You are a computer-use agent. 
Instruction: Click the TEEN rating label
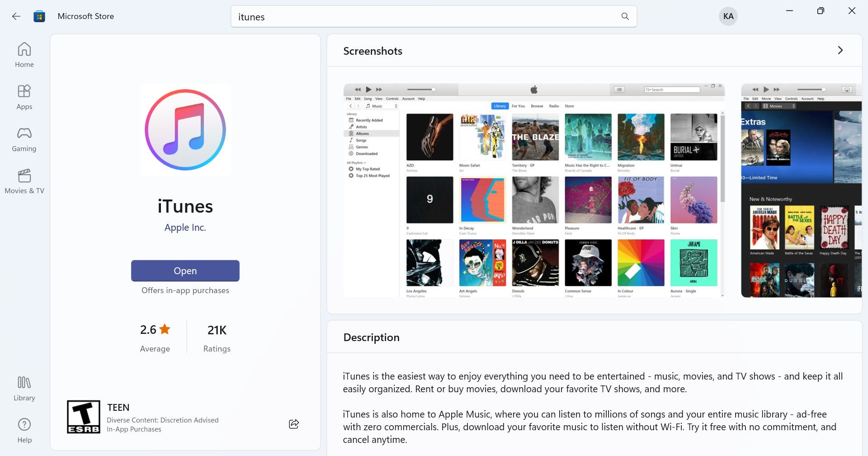pos(118,408)
